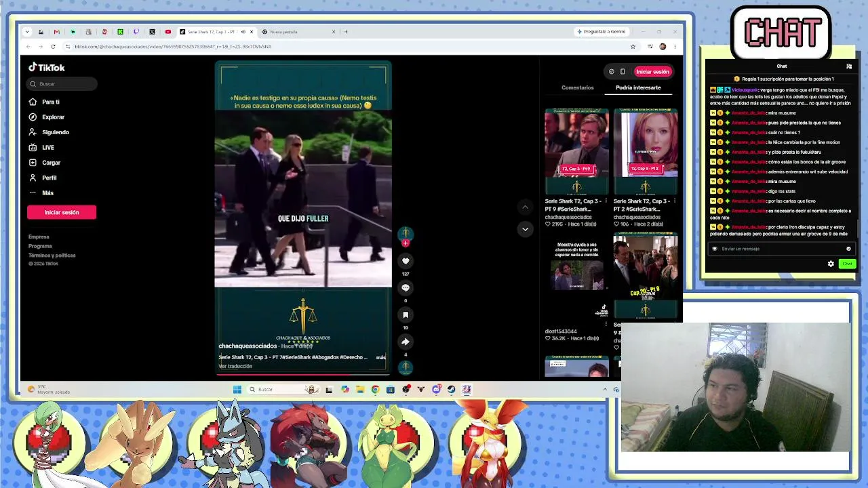
Task: Open the T2, Cap 3 - Pt 9 thumbnail
Action: click(577, 152)
